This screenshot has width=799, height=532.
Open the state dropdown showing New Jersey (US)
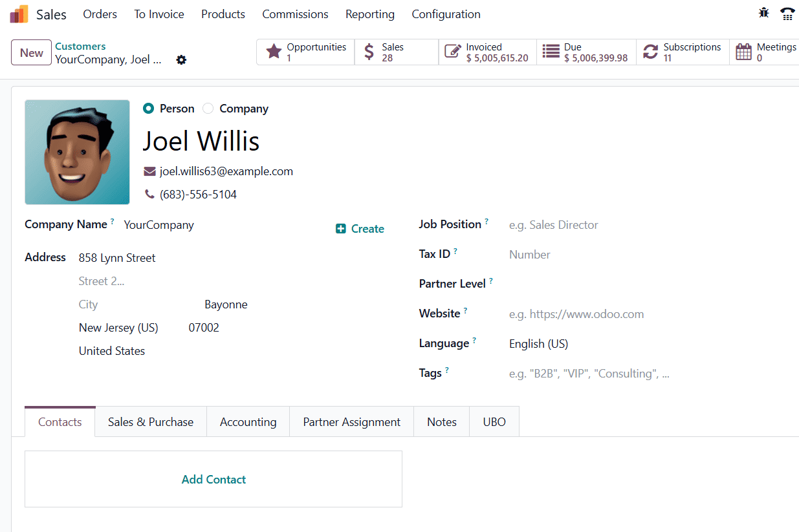118,327
